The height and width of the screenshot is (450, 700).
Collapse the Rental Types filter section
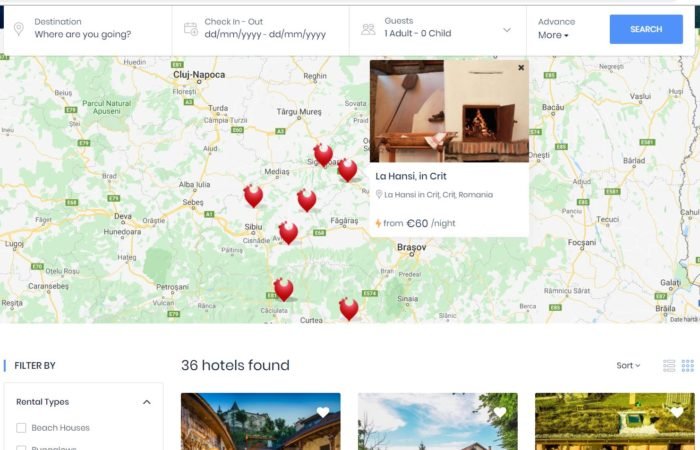click(x=146, y=402)
